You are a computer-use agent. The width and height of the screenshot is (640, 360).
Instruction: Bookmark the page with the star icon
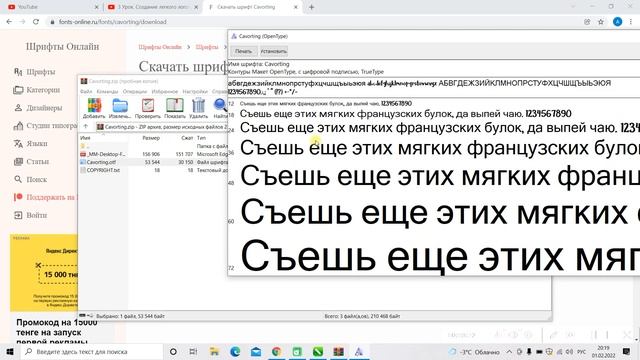pyautogui.click(x=601, y=22)
